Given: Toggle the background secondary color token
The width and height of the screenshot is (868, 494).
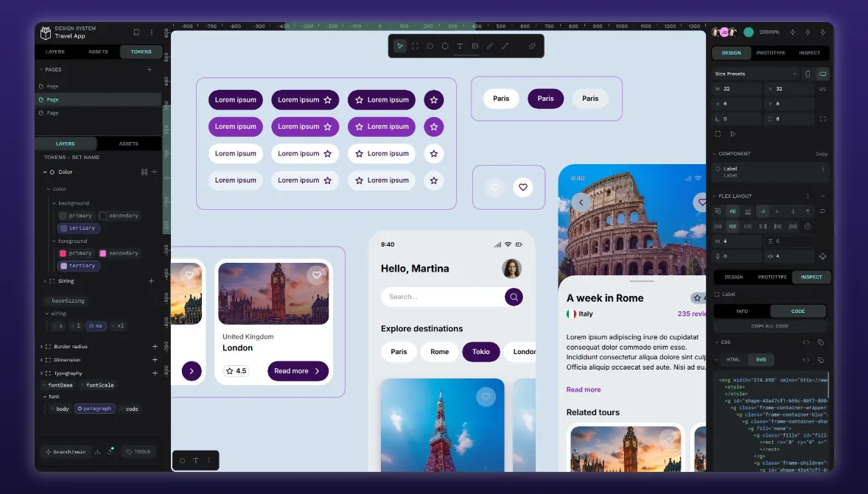Looking at the screenshot, I should (119, 216).
